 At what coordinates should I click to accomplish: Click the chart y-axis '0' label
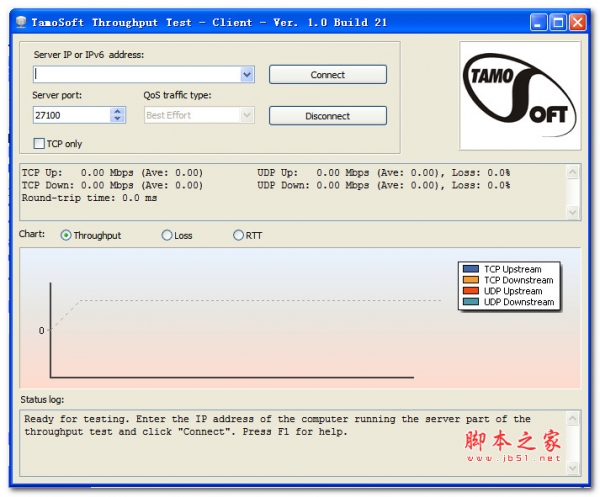(41, 331)
